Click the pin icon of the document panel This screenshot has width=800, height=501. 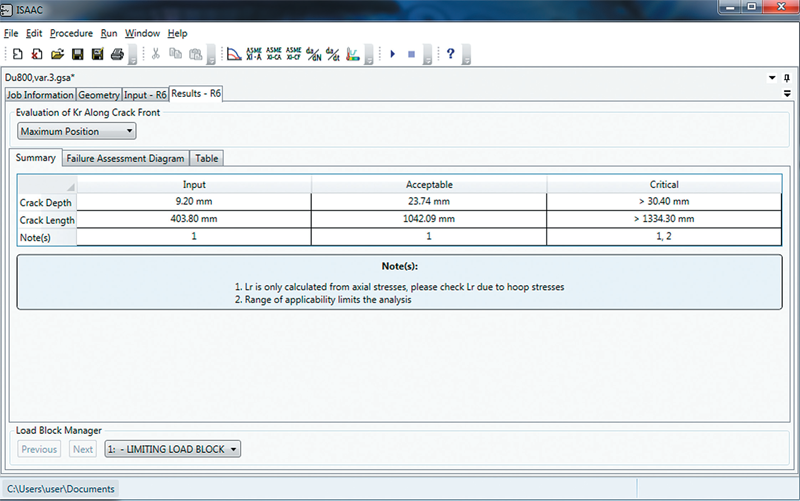[787, 78]
